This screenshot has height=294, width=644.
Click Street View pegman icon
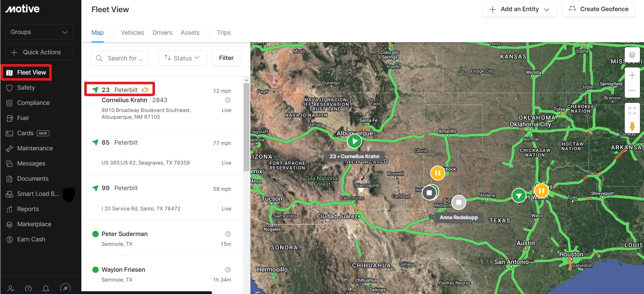point(632,126)
